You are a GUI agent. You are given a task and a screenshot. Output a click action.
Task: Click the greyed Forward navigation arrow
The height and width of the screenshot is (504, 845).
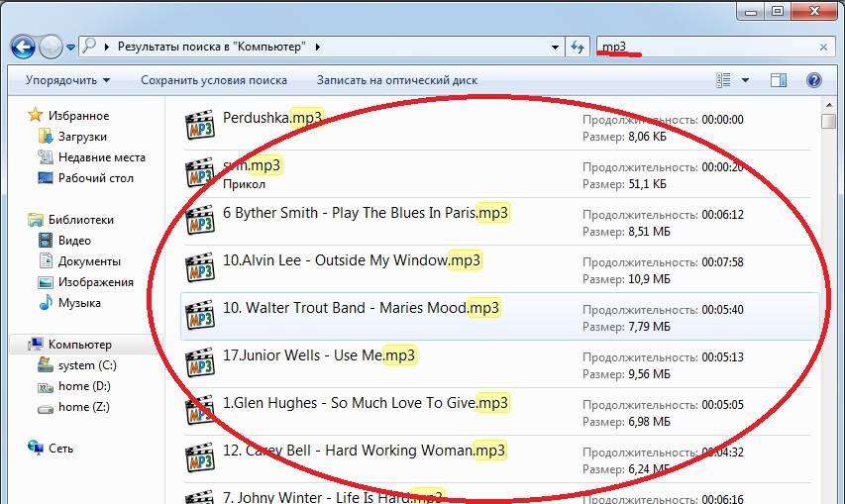coord(51,48)
